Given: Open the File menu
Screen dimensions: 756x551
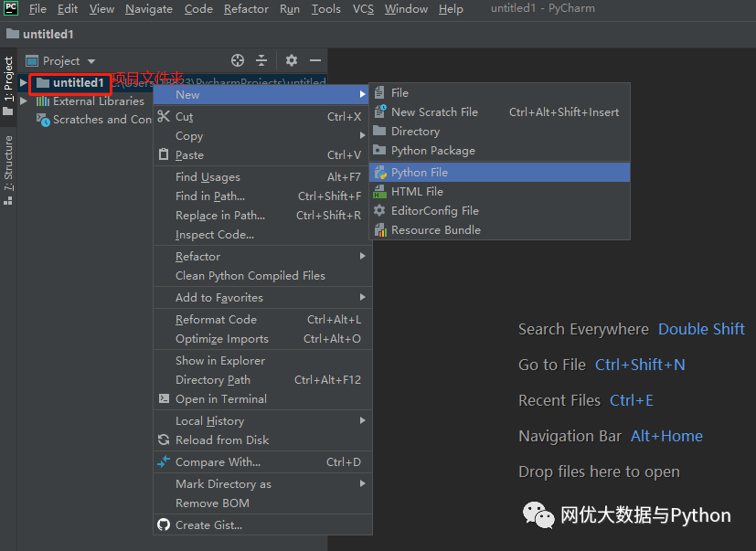Looking at the screenshot, I should pyautogui.click(x=37, y=8).
